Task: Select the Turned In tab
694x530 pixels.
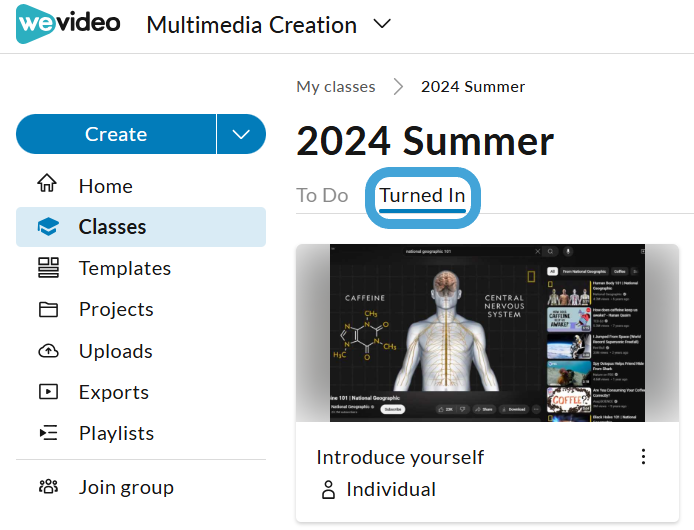Action: (422, 197)
